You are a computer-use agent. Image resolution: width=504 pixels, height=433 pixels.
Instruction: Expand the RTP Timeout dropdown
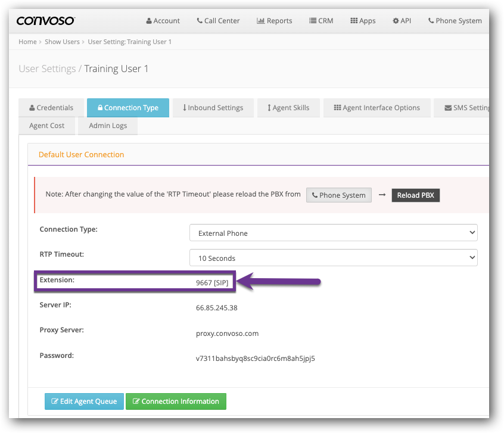point(333,258)
